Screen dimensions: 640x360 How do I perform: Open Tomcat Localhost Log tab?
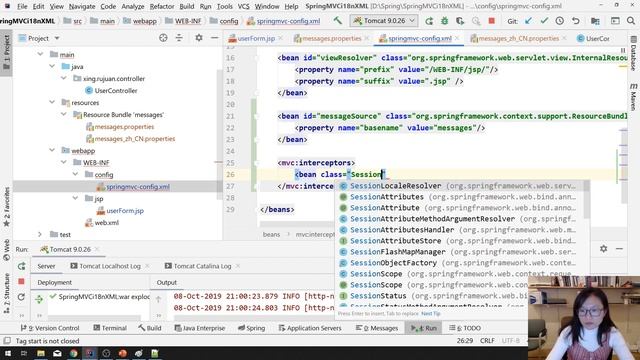pos(109,266)
